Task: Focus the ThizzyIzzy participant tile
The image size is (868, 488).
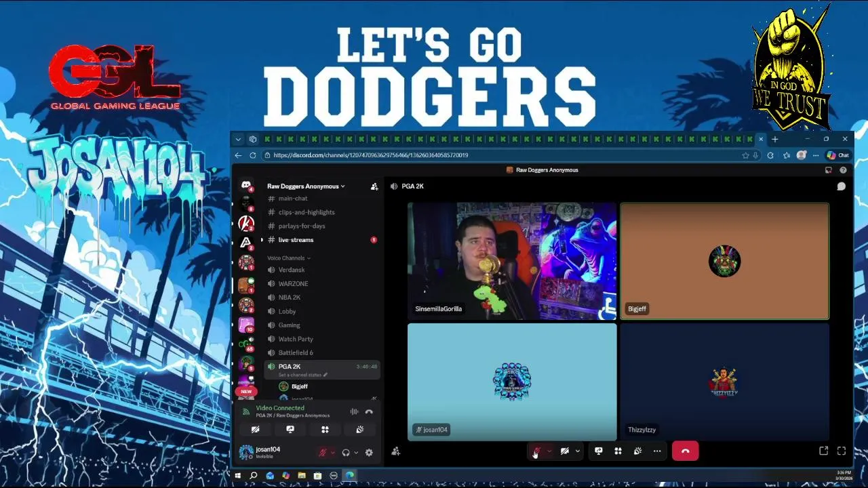Action: point(724,382)
